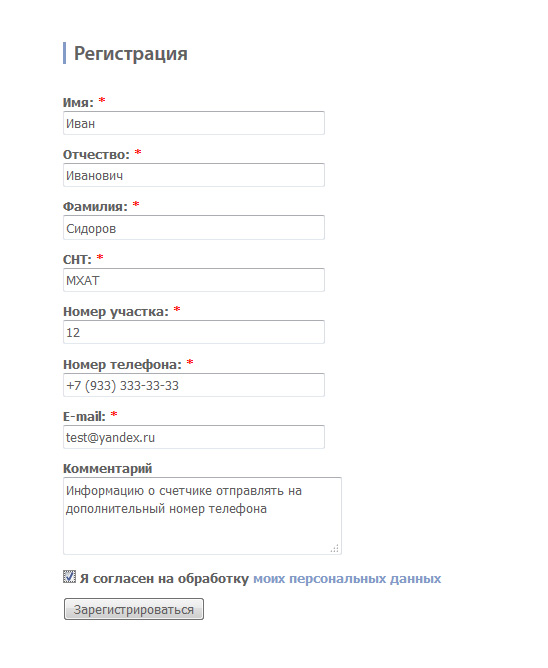Click the Имя field containing Иван
Viewport: 548px width, 668px height.
point(194,123)
